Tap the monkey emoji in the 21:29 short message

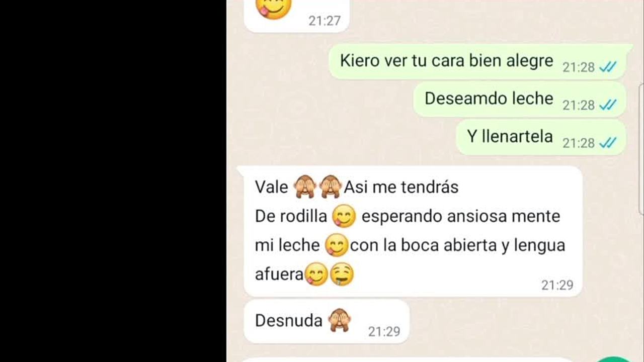coord(339,320)
